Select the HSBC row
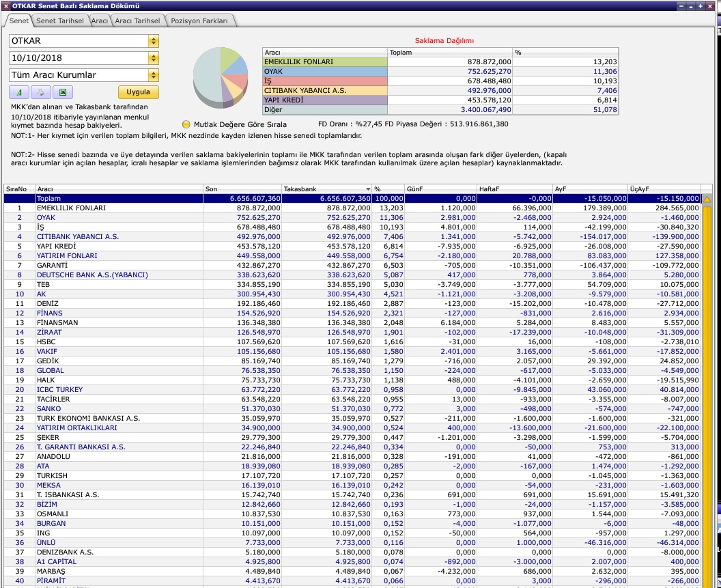 click(352, 342)
